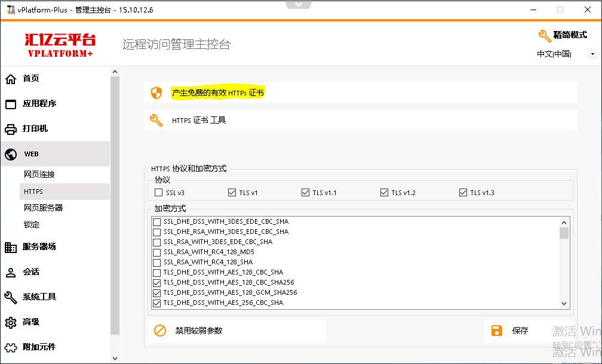Image resolution: width=602 pixels, height=364 pixels.
Task: Click the home icon beside 首页
Action: pyautogui.click(x=10, y=79)
